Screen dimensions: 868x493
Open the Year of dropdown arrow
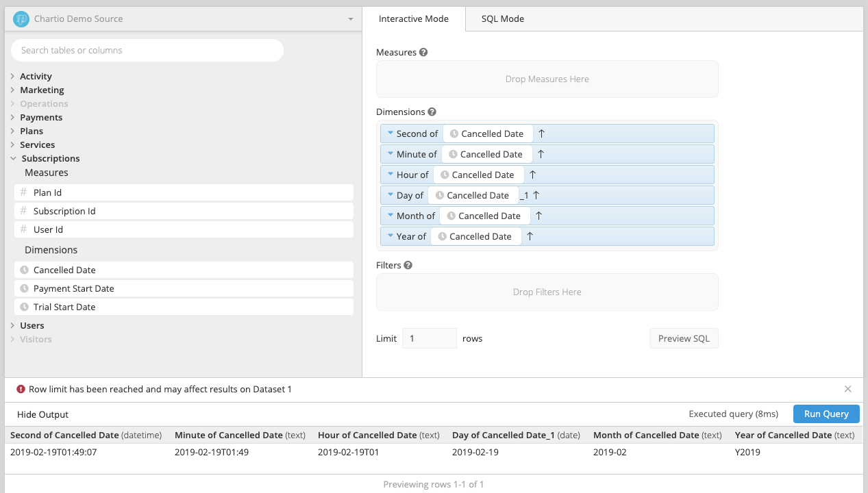(x=390, y=236)
